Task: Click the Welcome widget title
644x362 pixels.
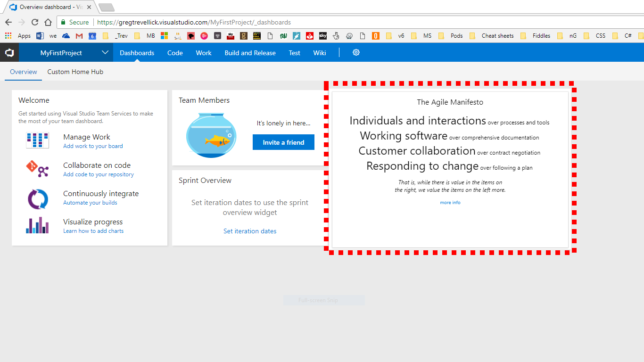Action: (34, 100)
